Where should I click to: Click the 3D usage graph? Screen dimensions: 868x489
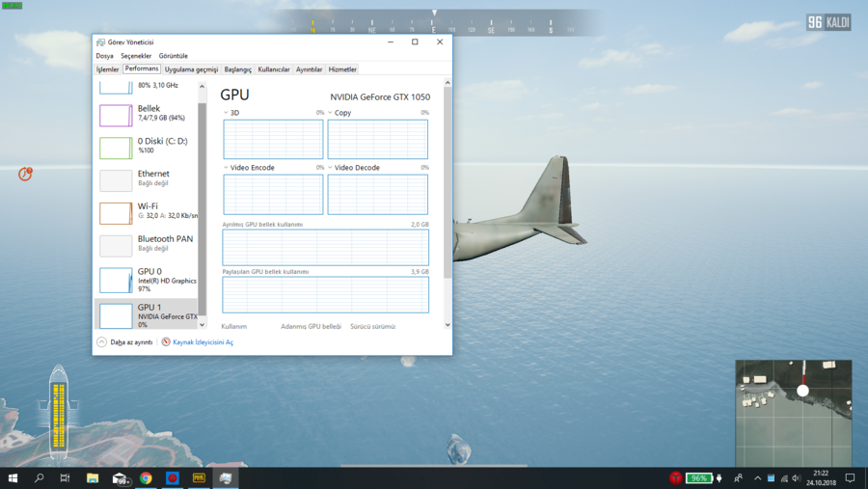pos(273,140)
